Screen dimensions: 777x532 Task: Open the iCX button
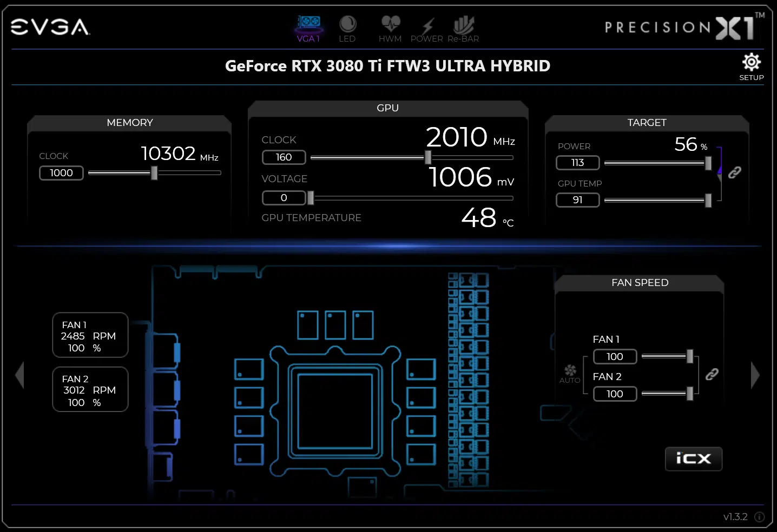click(694, 459)
